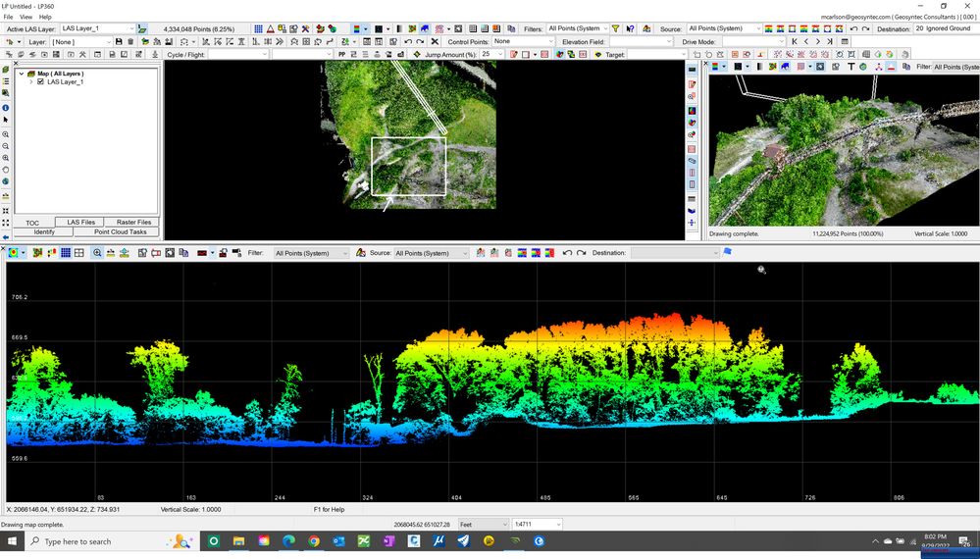The height and width of the screenshot is (559, 980).
Task: Switch to the Raster Files tab
Action: [133, 222]
